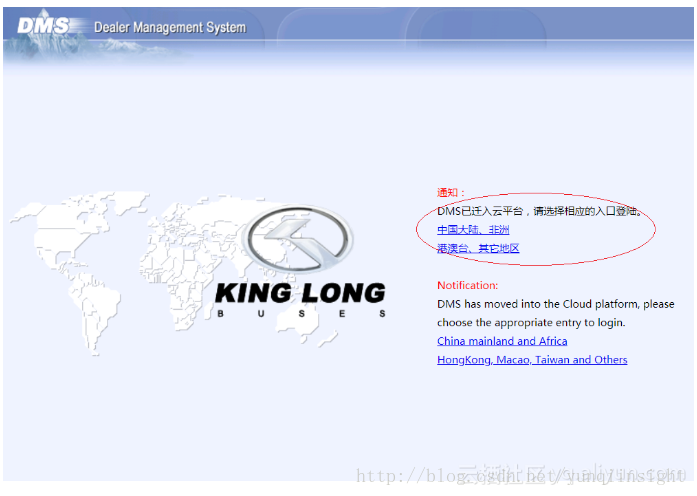Follow HongKong, Macao, Taiwan and Others link
Image resolution: width=697 pixels, height=496 pixels.
[532, 360]
